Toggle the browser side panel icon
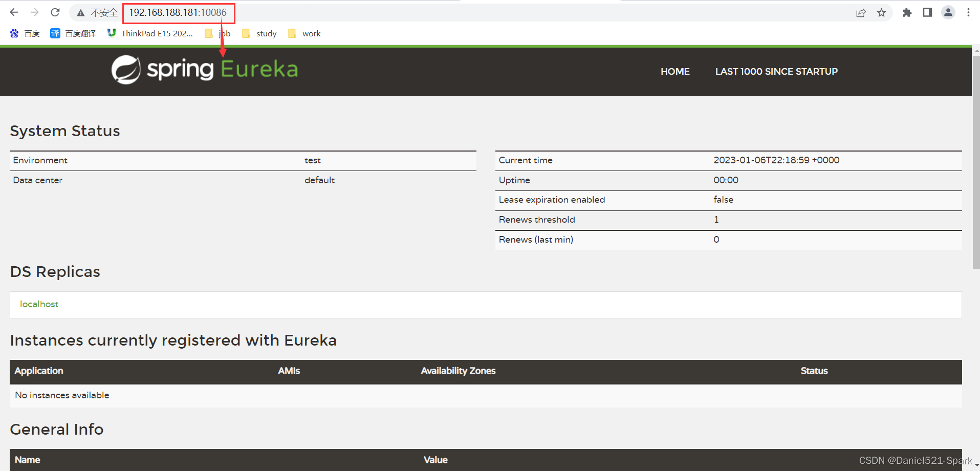Image resolution: width=980 pixels, height=471 pixels. coord(927,13)
